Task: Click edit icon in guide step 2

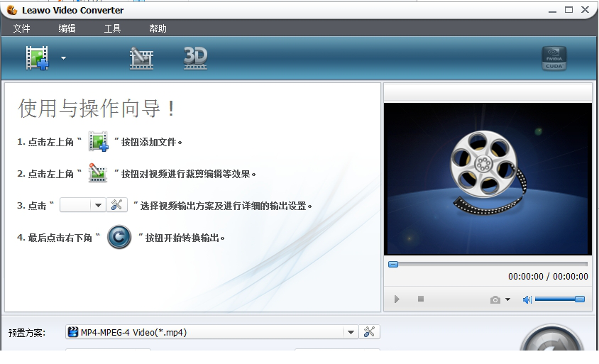Action: pyautogui.click(x=98, y=173)
